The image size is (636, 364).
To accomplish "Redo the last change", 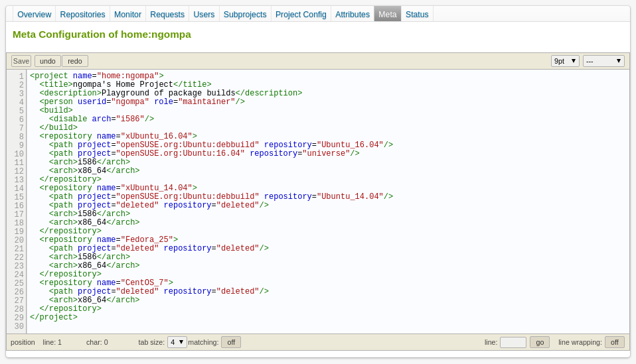I will click(74, 61).
